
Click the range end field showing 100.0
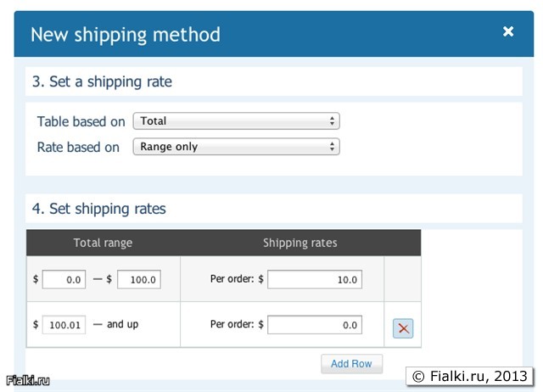(139, 279)
